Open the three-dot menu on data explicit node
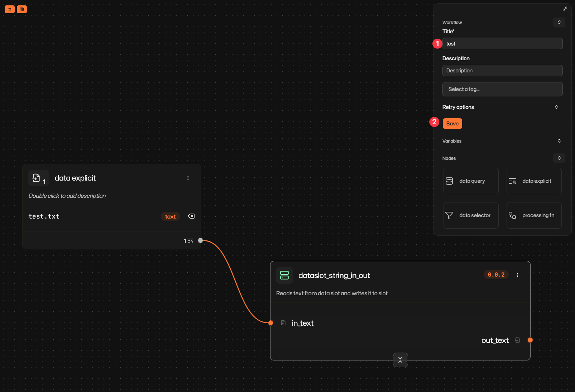The width and height of the screenshot is (575, 392). pos(188,178)
